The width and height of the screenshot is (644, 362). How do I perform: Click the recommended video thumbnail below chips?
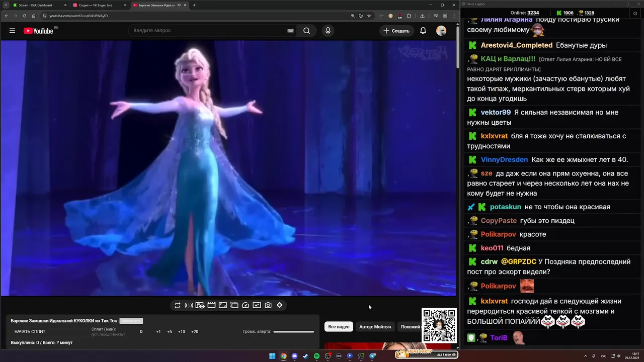click(387, 345)
